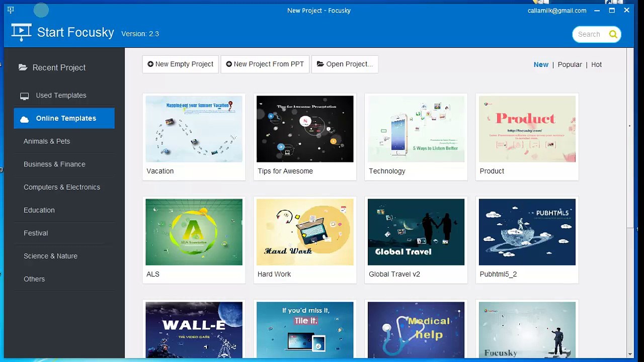644x362 pixels.
Task: Click the open folder icon on Open Project
Action: (320, 64)
